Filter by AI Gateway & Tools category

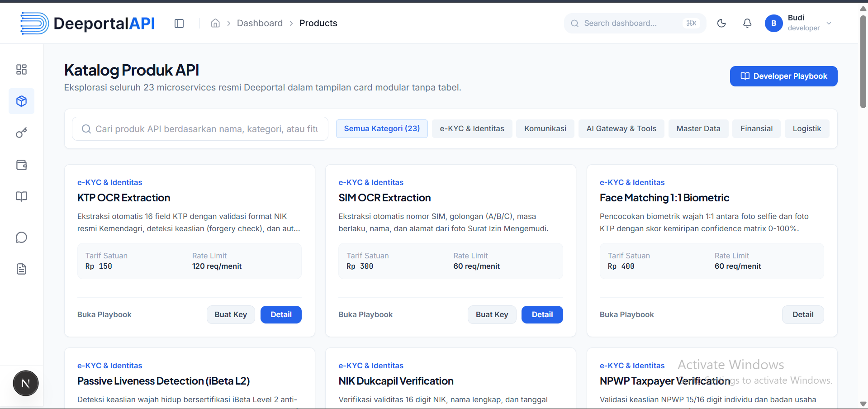[x=621, y=128]
